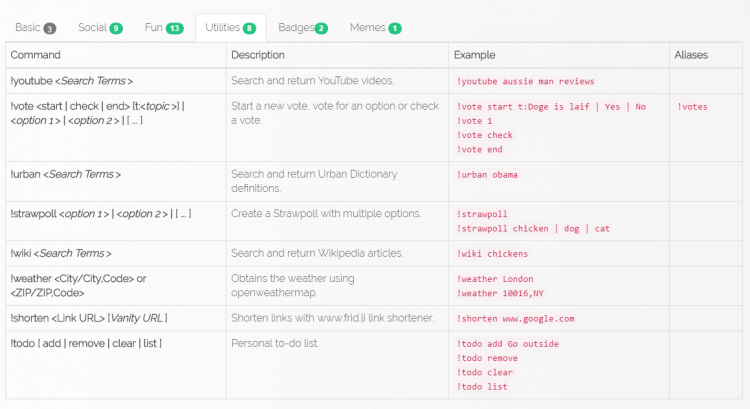
Task: Click the '!weather London' example
Action: click(x=495, y=279)
